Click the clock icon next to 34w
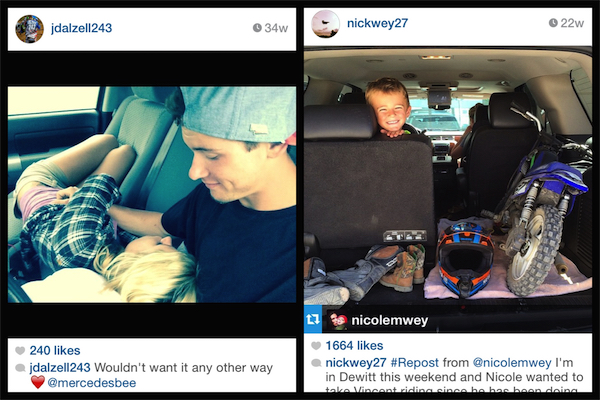 tap(257, 28)
